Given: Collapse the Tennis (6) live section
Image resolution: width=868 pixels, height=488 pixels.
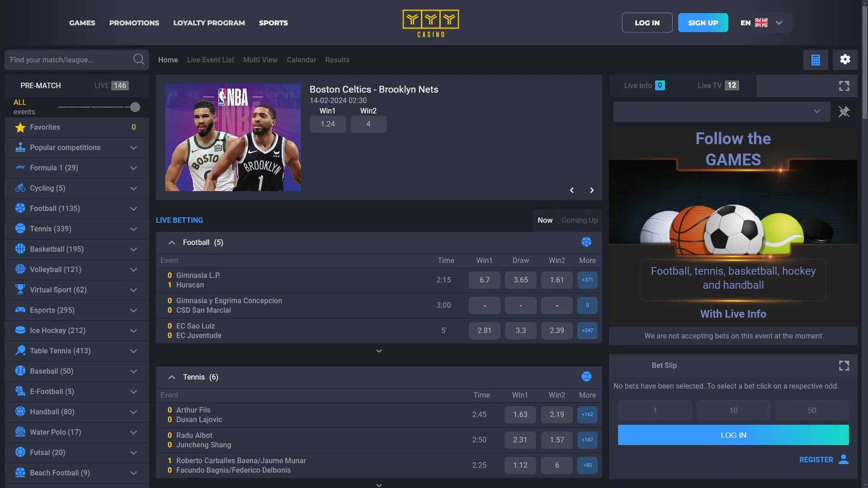Looking at the screenshot, I should point(172,377).
